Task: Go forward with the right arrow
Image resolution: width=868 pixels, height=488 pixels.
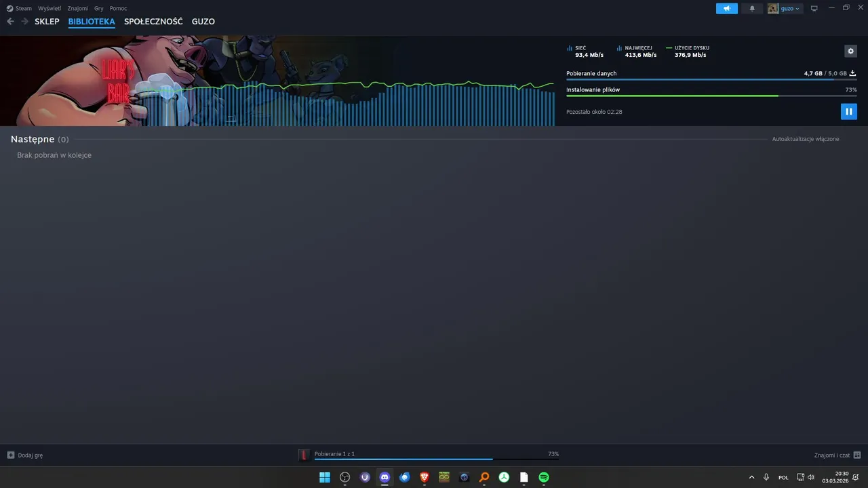Action: coord(25,22)
